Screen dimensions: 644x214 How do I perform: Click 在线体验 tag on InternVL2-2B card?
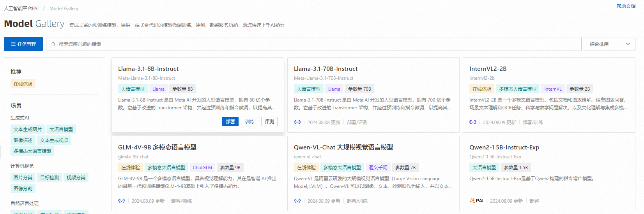(x=482, y=89)
